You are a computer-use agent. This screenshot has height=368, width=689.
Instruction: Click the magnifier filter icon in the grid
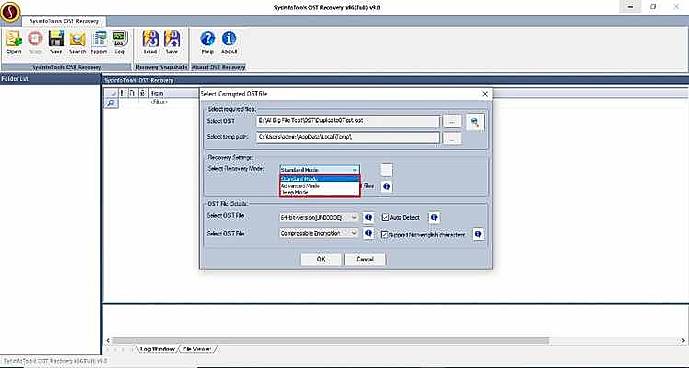click(110, 102)
